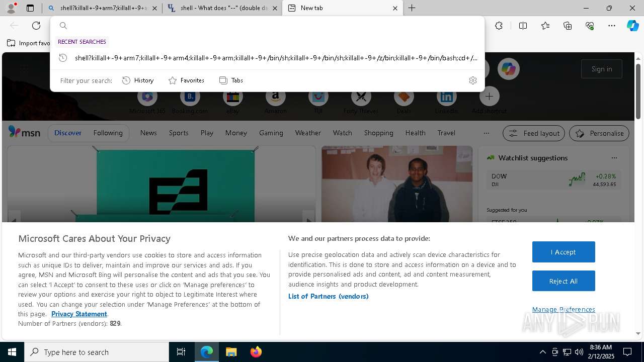Open the Booking.com shortcut tile
The height and width of the screenshot is (362, 644).
(190, 100)
